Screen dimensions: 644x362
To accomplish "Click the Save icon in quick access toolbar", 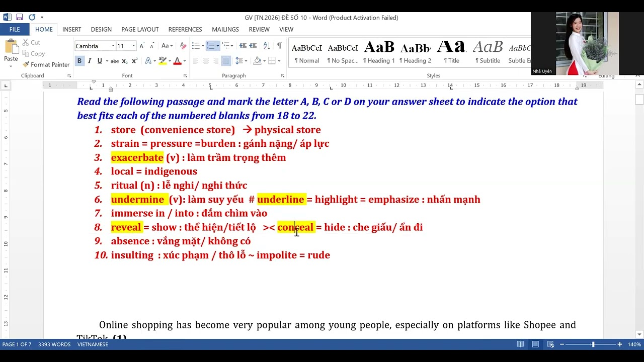I will click(20, 17).
